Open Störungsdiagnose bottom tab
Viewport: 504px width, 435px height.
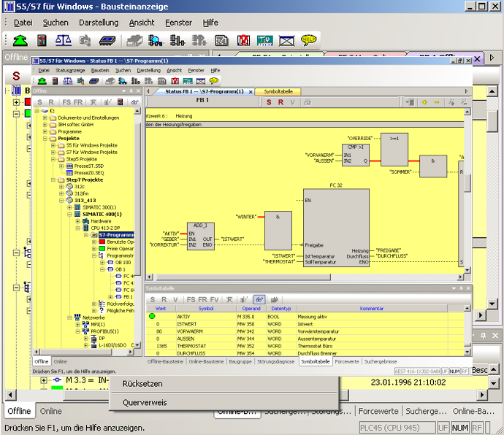coord(276,361)
